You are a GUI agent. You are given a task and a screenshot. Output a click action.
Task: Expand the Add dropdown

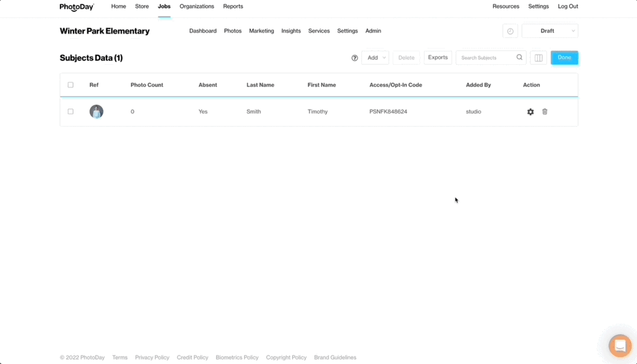[375, 58]
